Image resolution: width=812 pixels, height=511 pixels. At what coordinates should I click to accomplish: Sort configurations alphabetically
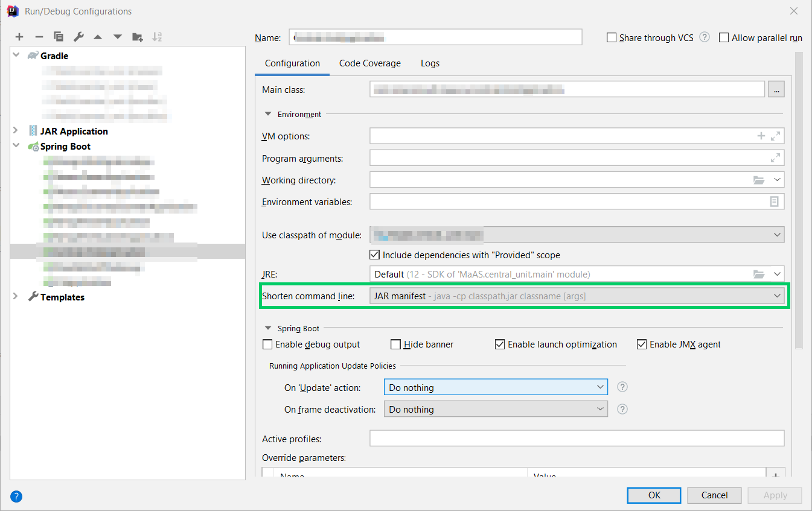[x=156, y=37]
